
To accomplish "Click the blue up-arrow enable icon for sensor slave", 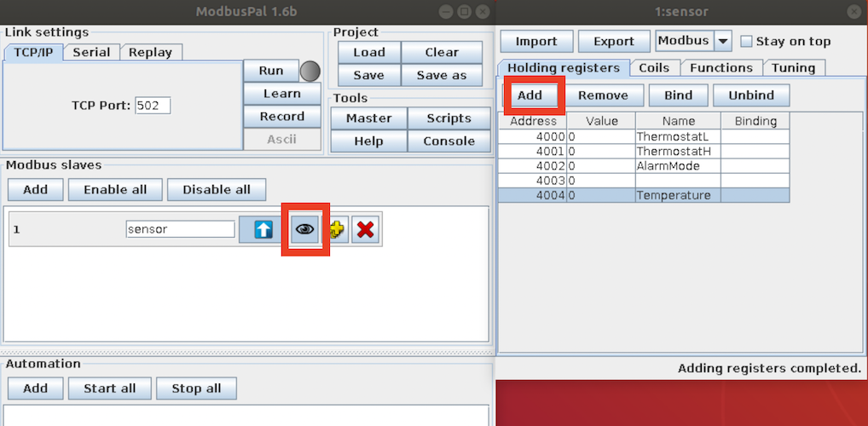I will (263, 229).
